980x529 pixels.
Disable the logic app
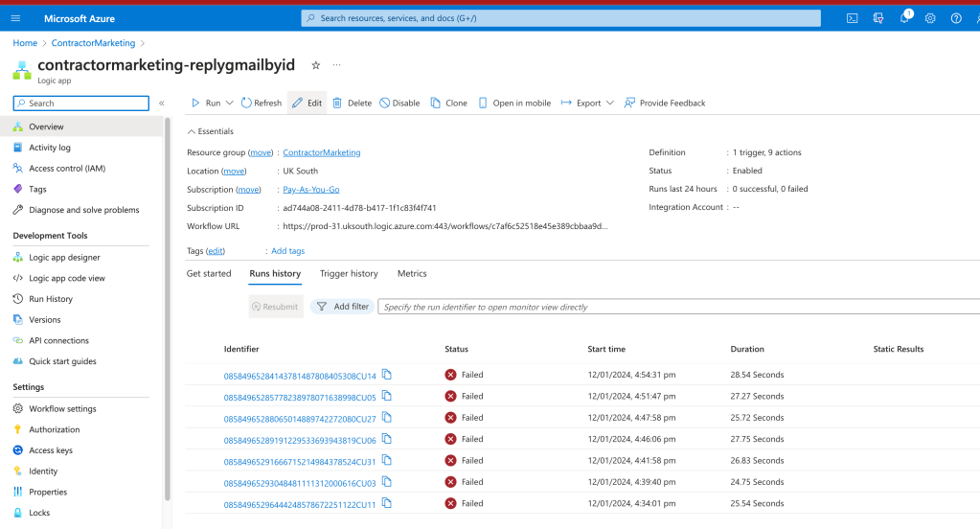coord(399,103)
